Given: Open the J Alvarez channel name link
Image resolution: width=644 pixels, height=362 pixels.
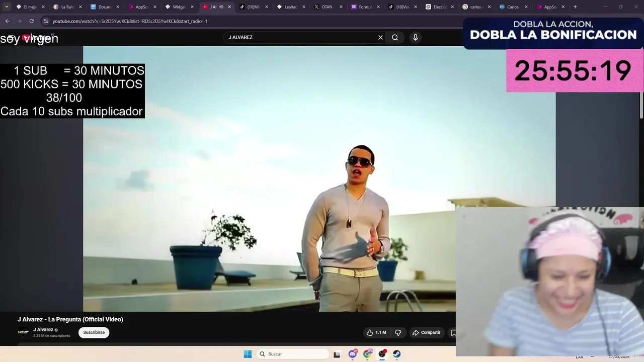Looking at the screenshot, I should (x=43, y=330).
